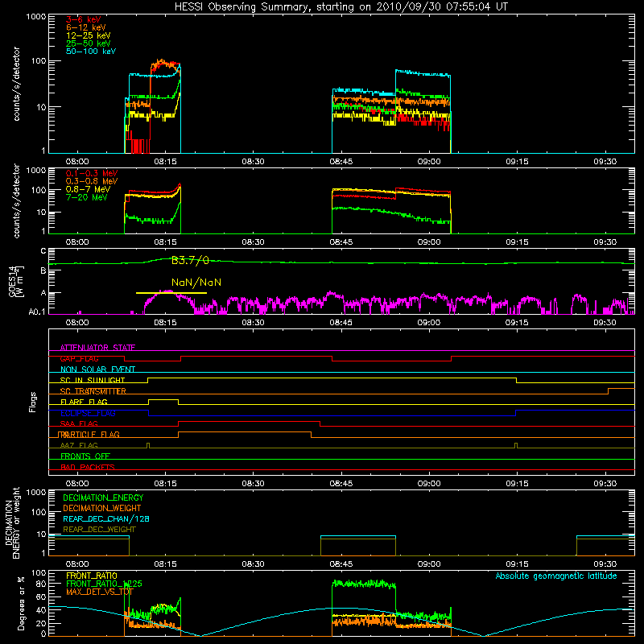Select the 50-100 keV legend label

91,52
